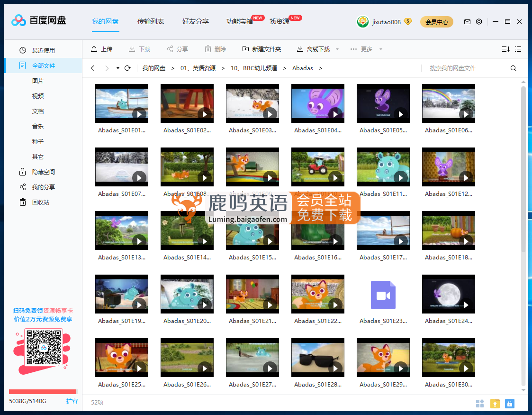
Task: Select the Abadas_S01E28 sunglasses video thumbnail
Action: pos(318,358)
